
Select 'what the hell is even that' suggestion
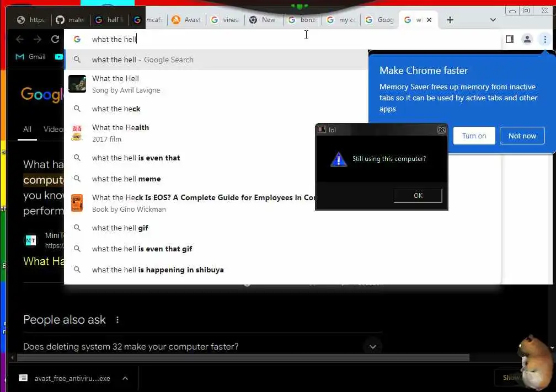coord(190,158)
